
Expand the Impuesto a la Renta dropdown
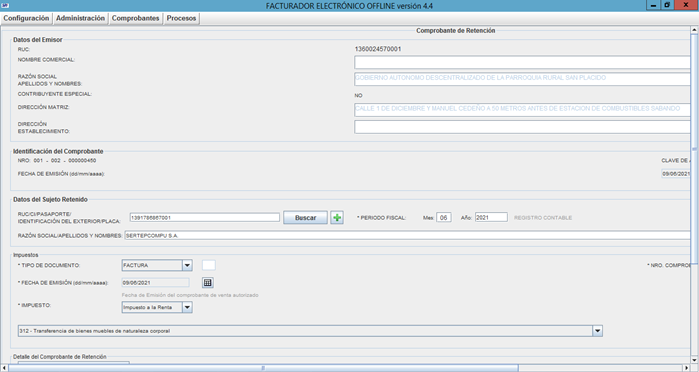click(x=187, y=307)
